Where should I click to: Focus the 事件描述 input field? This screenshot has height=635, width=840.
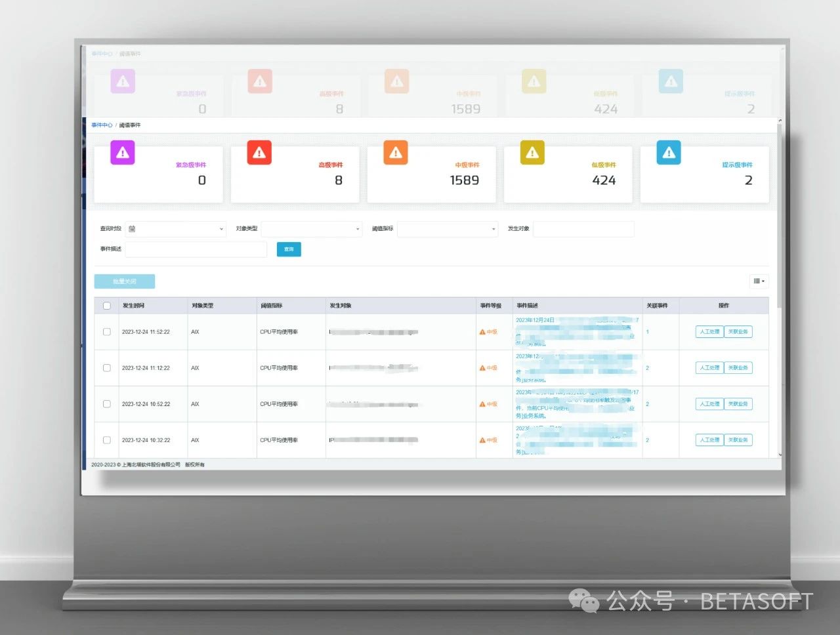coord(196,249)
